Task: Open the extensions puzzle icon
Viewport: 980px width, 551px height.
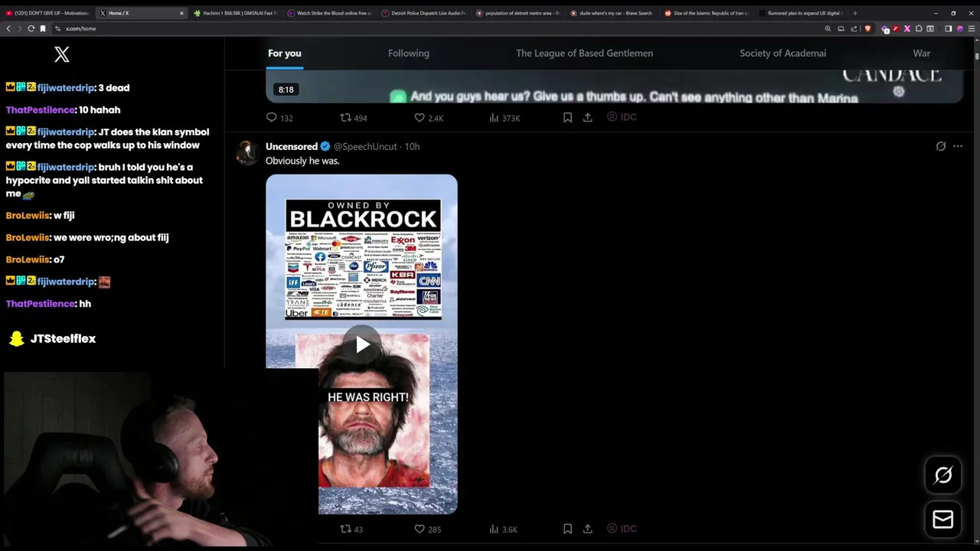Action: [x=919, y=28]
